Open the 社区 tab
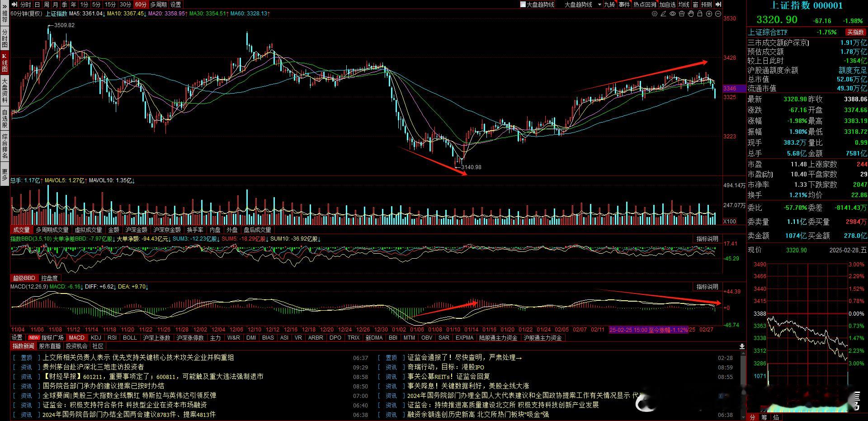Screen dimensions: 868x421 point(98,346)
